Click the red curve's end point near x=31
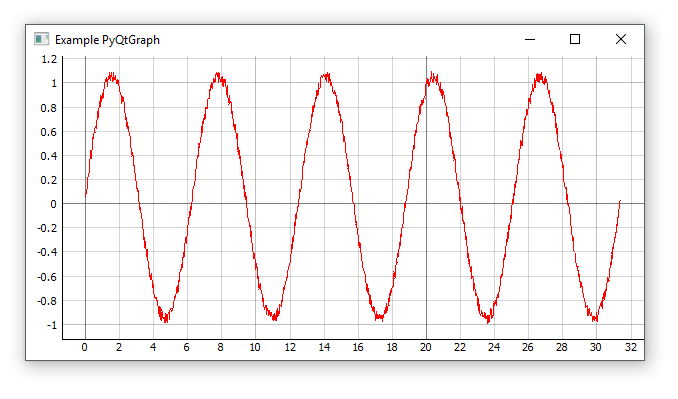Viewport: 678px width, 399px height. pos(620,202)
